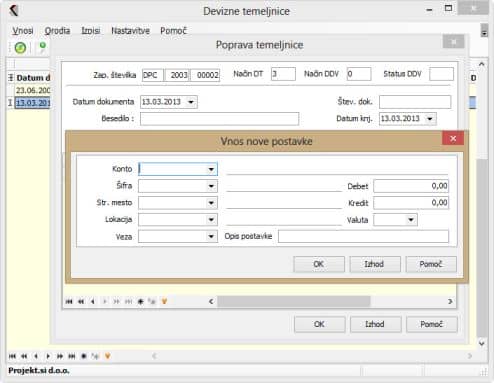Click the down arrow of main vertical scrollbar

(481, 343)
